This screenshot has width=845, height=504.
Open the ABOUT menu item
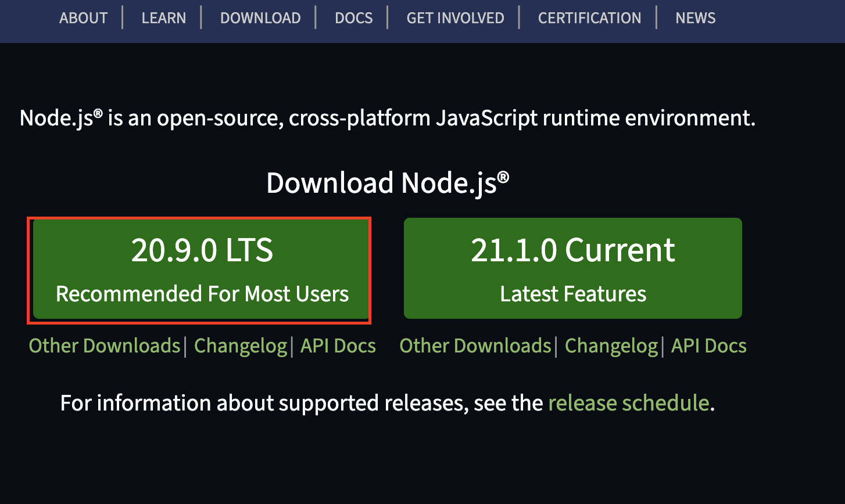(83, 18)
